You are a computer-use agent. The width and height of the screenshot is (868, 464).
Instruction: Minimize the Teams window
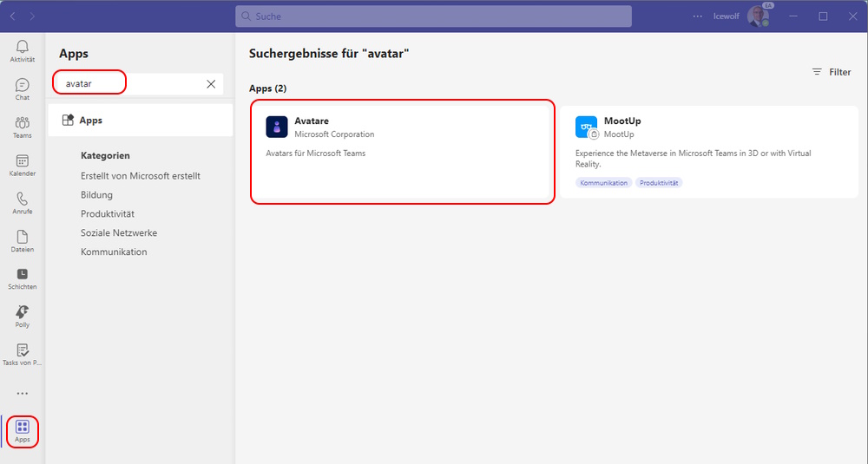click(793, 16)
